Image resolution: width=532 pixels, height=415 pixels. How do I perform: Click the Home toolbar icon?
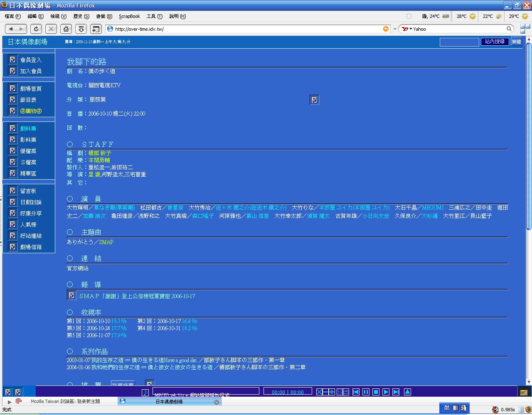[x=66, y=29]
